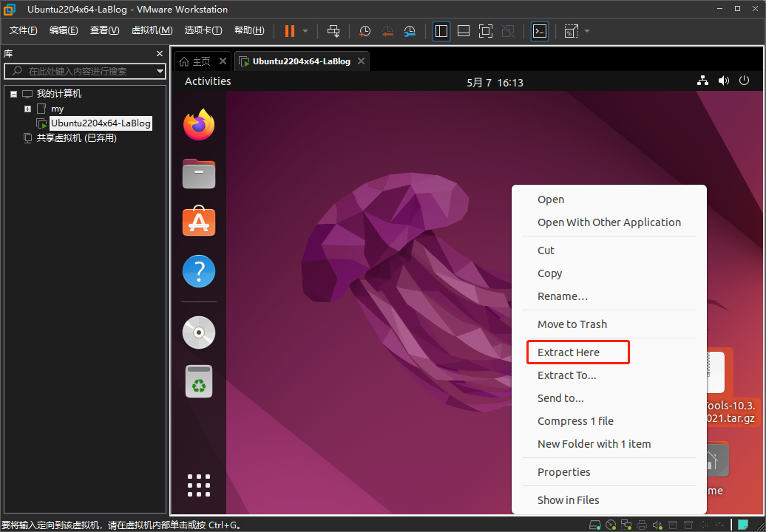Open Help from the Ubuntu dock
The width and height of the screenshot is (766, 532).
click(x=199, y=271)
